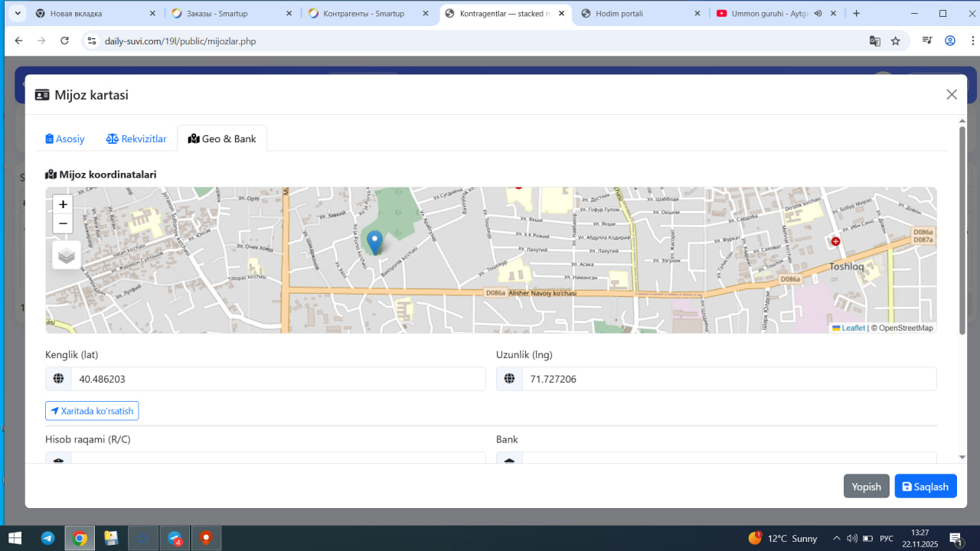The height and width of the screenshot is (551, 980).
Task: Click the blue location marker pin
Action: [374, 242]
